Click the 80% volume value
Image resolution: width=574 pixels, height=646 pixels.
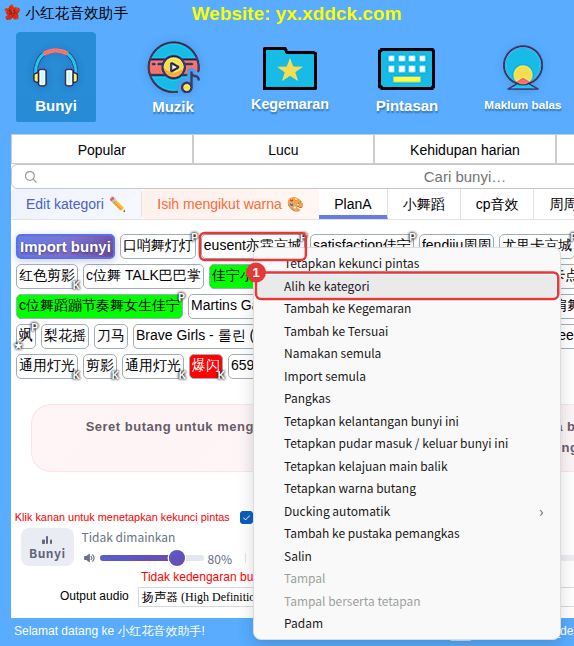pos(220,559)
